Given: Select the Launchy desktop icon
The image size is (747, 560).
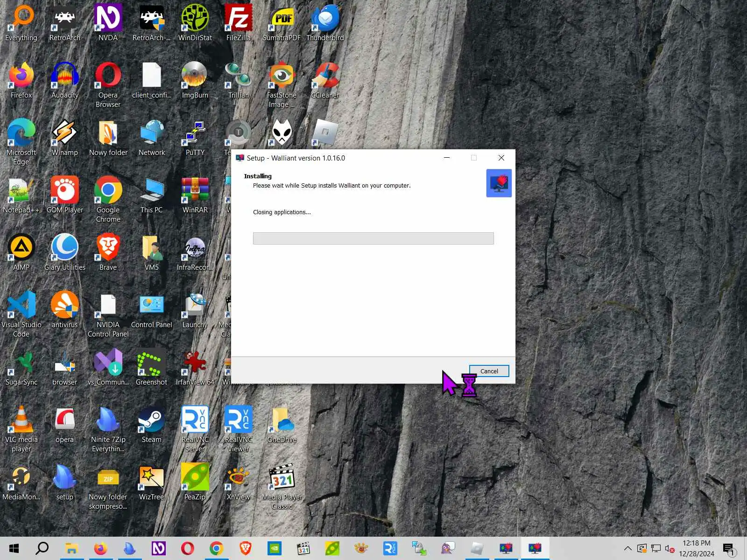Looking at the screenshot, I should (x=195, y=310).
